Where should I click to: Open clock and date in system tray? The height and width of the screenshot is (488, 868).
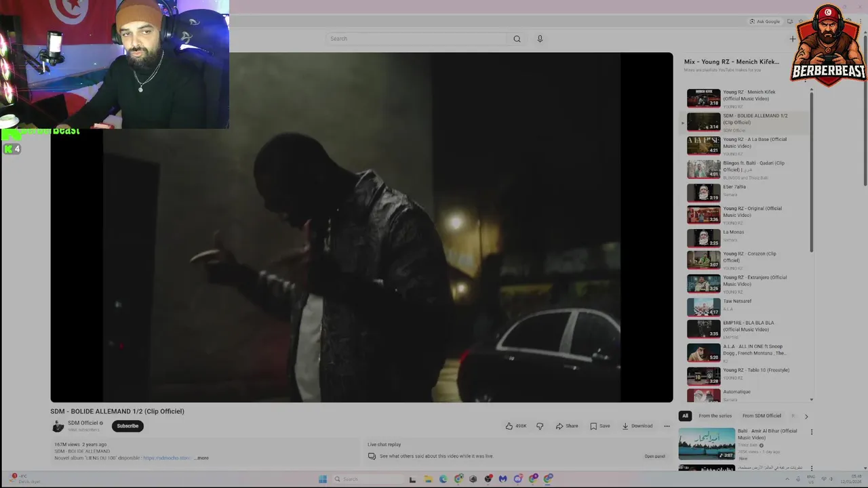coord(850,479)
